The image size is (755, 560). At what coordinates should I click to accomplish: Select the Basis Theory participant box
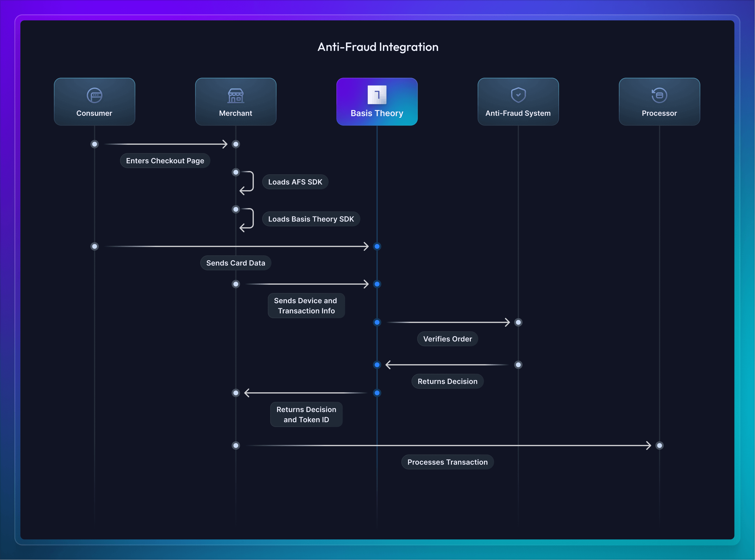[x=377, y=102]
